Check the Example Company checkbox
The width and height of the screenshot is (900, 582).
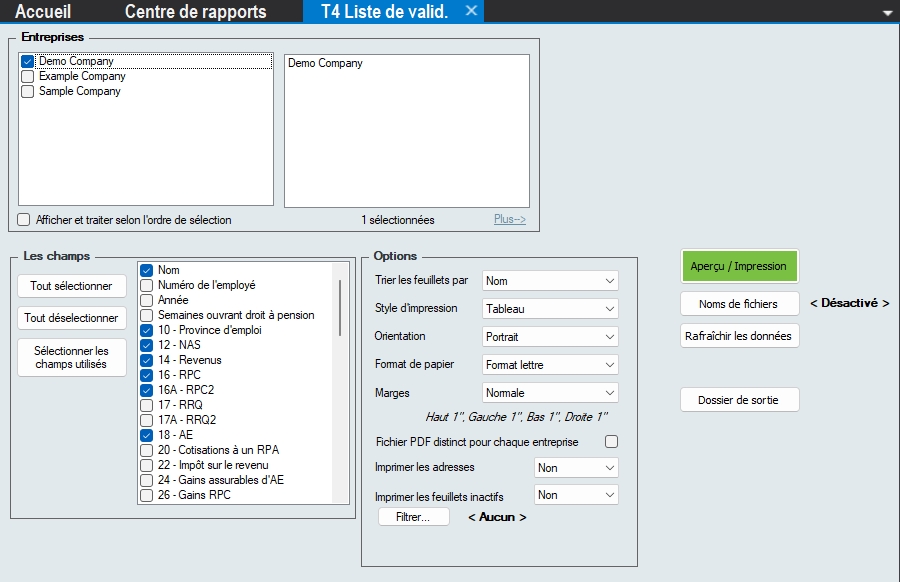(28, 77)
